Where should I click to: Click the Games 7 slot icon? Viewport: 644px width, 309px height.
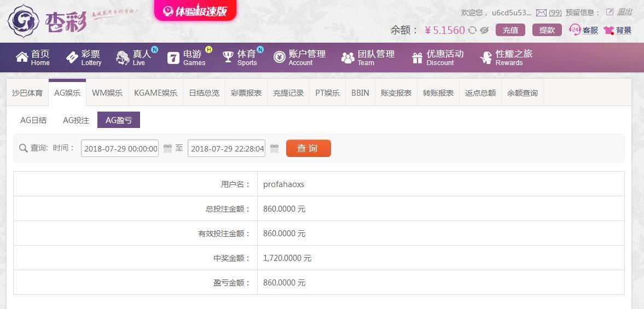tap(173, 58)
